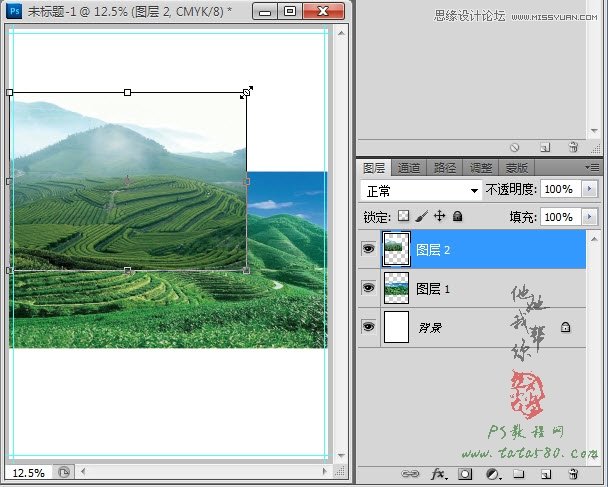Open the opacity slider arrow

pyautogui.click(x=589, y=189)
